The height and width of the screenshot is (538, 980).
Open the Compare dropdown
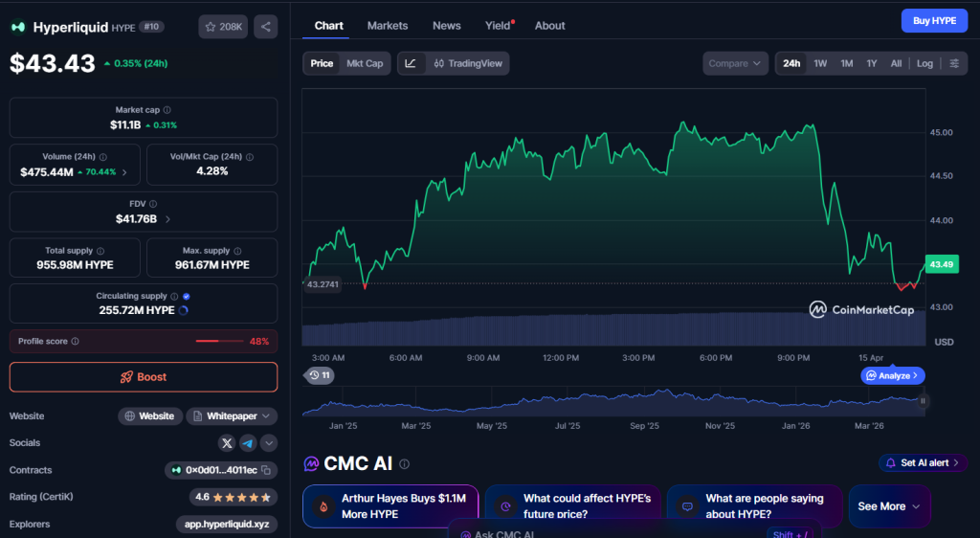point(735,64)
